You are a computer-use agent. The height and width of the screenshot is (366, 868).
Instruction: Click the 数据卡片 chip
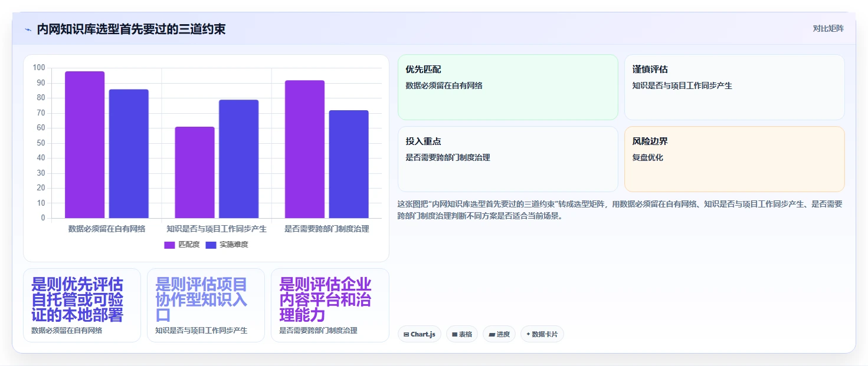tap(542, 334)
